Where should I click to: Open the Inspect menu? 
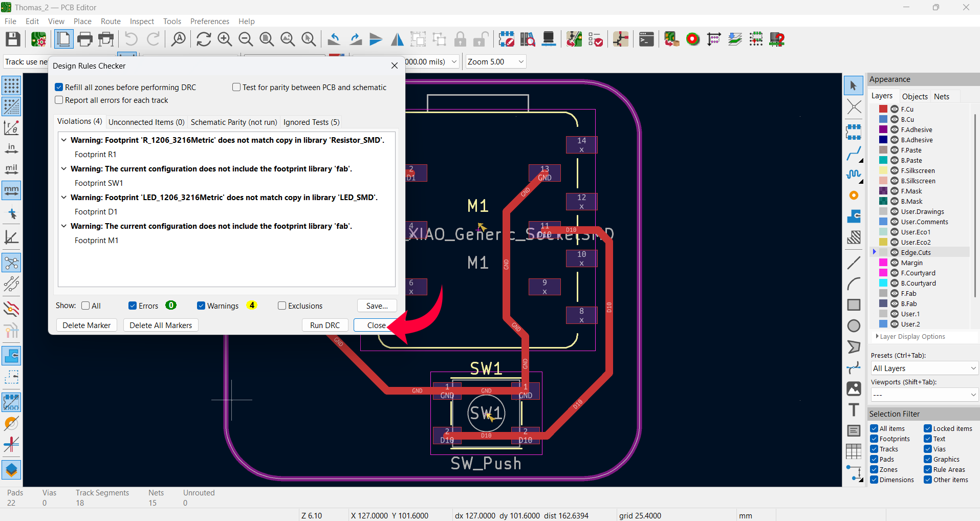pyautogui.click(x=142, y=21)
